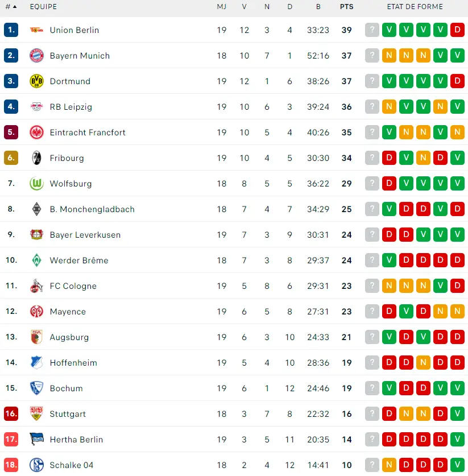Click the blue rank 1 badge
This screenshot has width=468, height=476.
tap(11, 30)
